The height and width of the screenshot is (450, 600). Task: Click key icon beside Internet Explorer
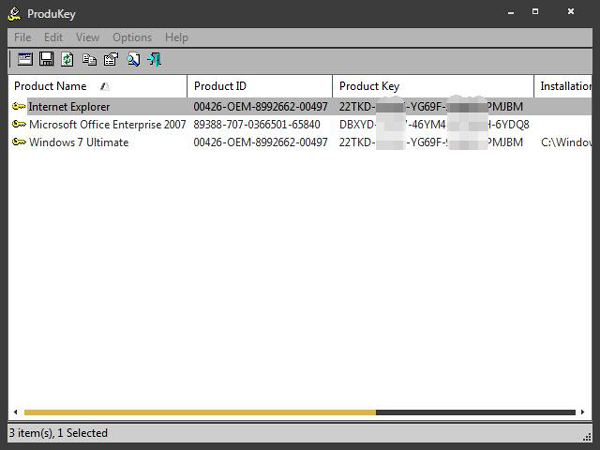pos(19,106)
